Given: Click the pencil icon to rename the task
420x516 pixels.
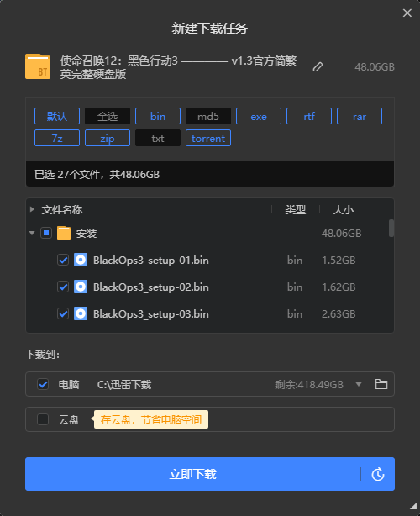Looking at the screenshot, I should tap(318, 67).
